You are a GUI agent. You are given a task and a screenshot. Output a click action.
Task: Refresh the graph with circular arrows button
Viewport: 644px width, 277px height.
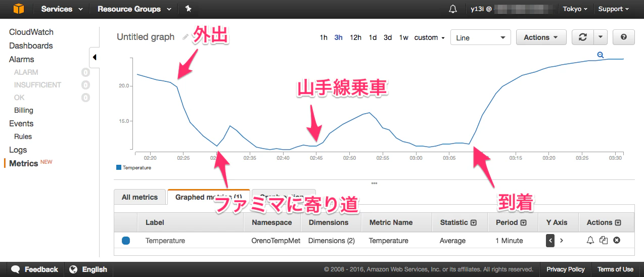(583, 37)
